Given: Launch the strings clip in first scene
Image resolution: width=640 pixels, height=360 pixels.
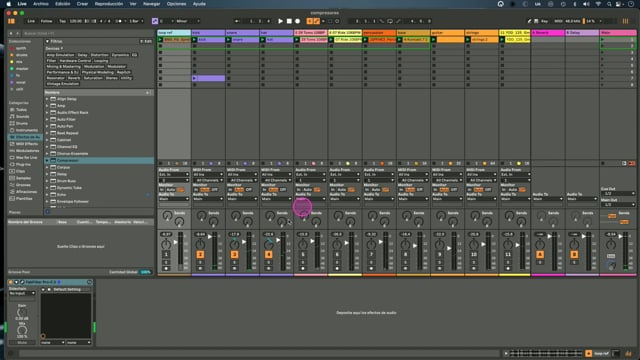Looking at the screenshot, I should point(468,40).
